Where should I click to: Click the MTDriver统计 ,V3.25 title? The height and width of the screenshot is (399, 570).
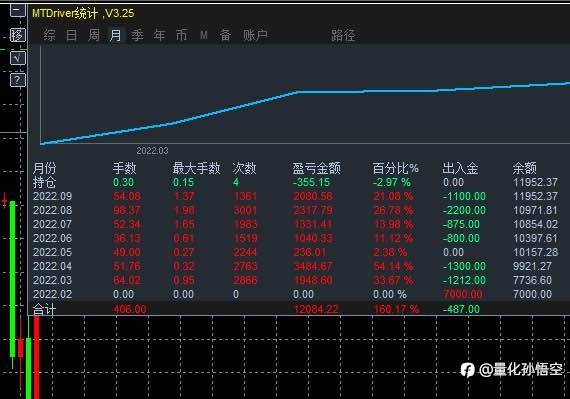tap(83, 13)
